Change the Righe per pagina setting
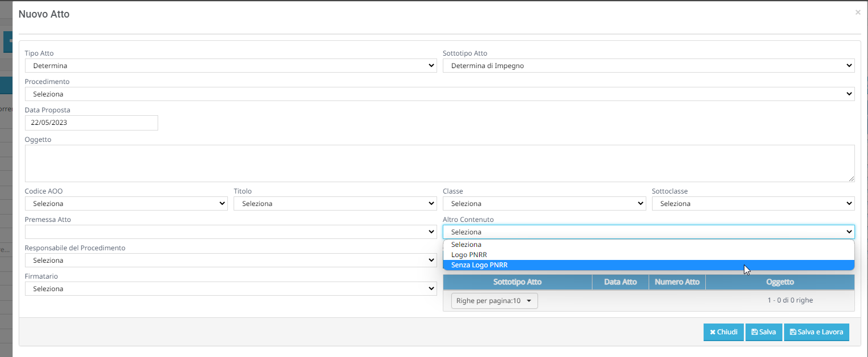Viewport: 868px width, 357px height. (x=494, y=301)
